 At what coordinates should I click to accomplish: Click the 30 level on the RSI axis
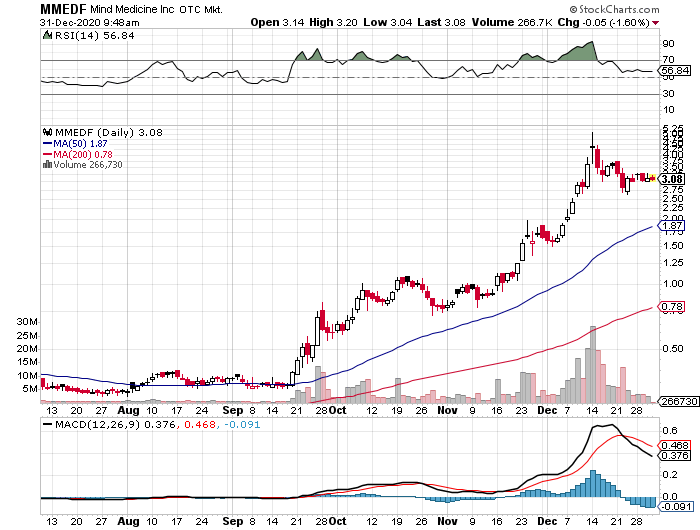pos(668,94)
